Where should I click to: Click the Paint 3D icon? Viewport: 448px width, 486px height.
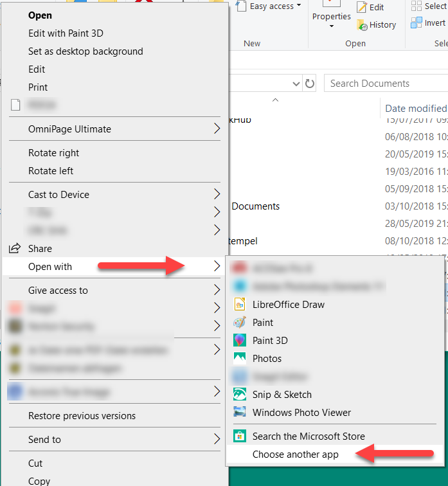(240, 341)
